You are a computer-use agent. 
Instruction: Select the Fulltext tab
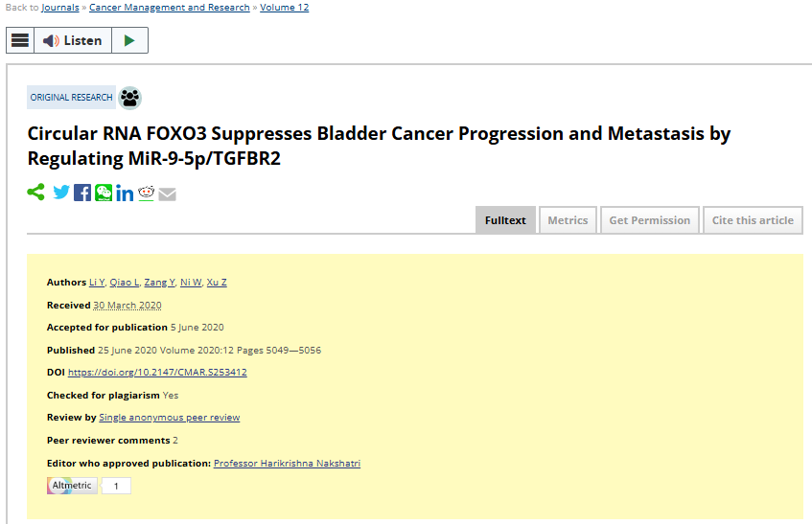click(x=505, y=220)
